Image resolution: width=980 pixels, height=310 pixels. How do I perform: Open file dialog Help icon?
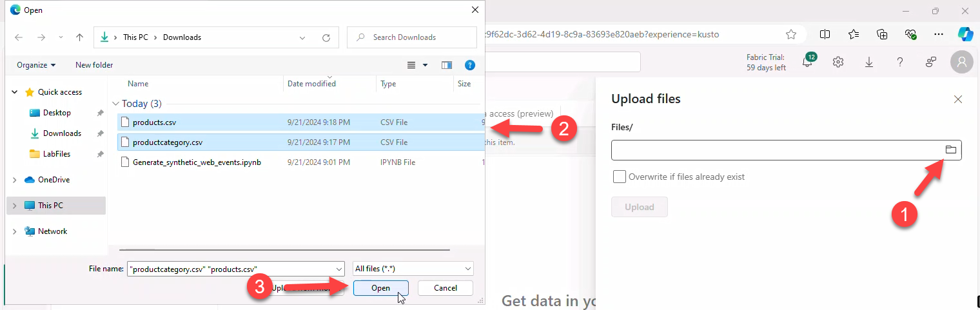point(470,65)
